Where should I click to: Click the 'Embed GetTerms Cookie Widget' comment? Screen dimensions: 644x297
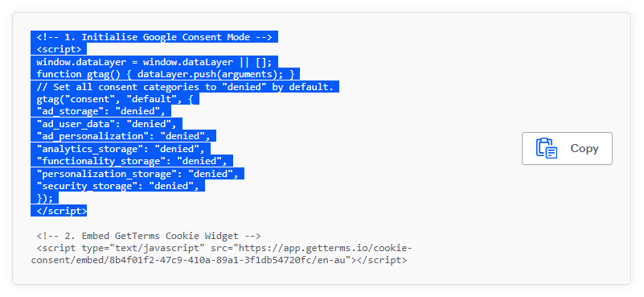point(148,236)
